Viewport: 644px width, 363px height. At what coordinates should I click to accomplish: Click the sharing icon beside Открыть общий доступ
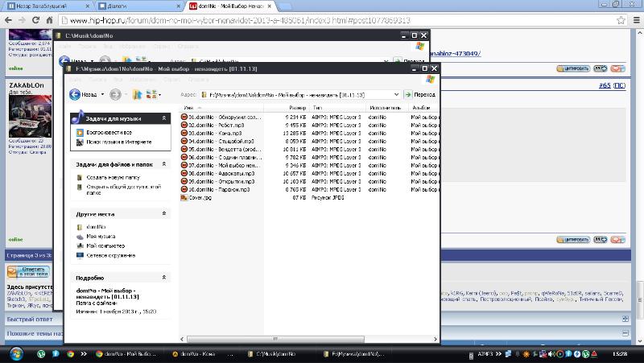80,187
